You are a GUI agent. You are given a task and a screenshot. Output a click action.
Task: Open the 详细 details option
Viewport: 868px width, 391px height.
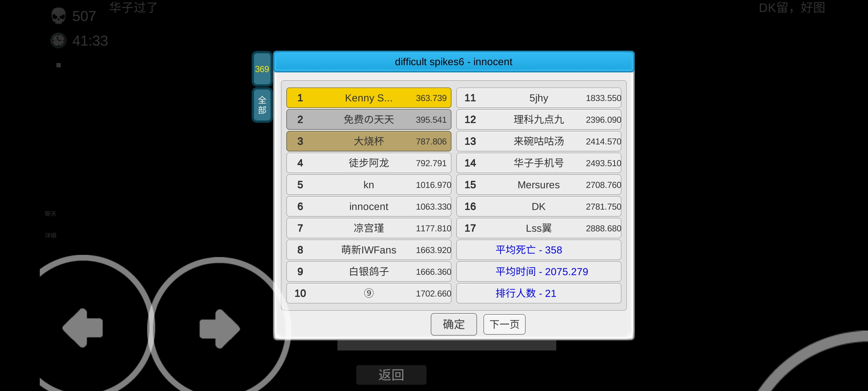(x=51, y=235)
